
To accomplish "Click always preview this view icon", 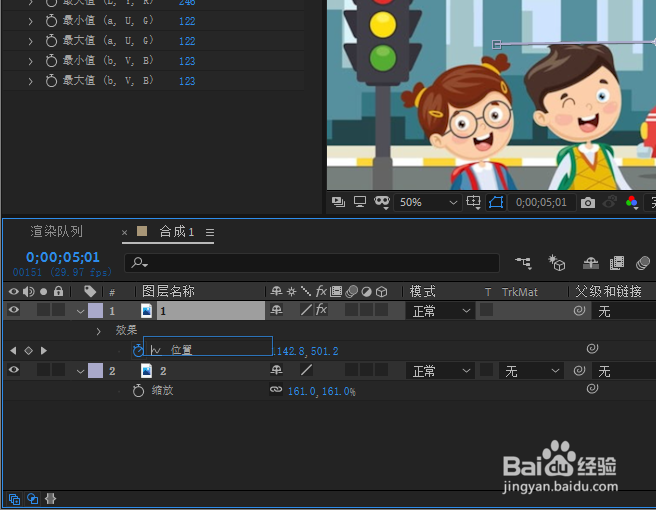I will point(338,202).
